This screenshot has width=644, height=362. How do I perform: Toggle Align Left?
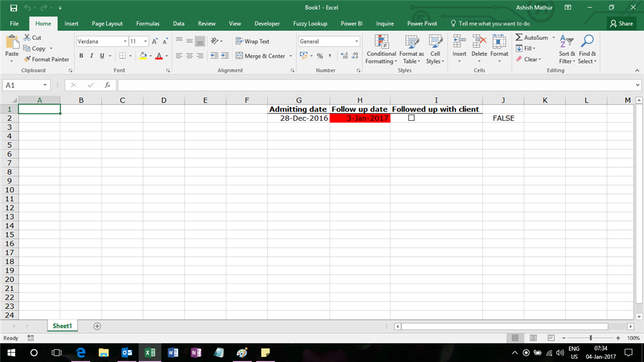pyautogui.click(x=179, y=55)
